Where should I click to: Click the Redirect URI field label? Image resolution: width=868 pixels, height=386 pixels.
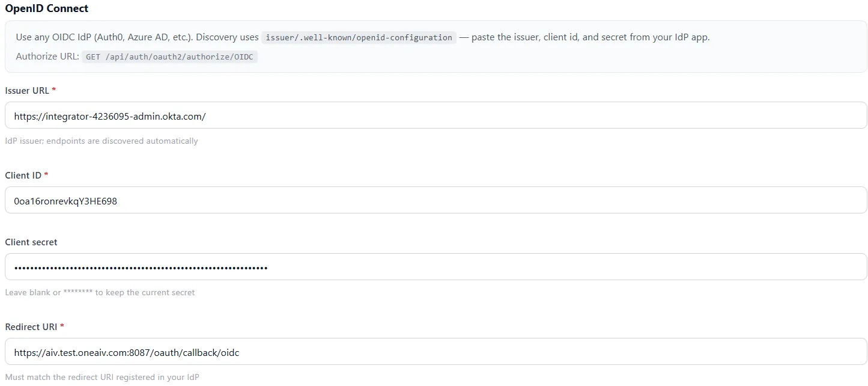[x=31, y=326]
